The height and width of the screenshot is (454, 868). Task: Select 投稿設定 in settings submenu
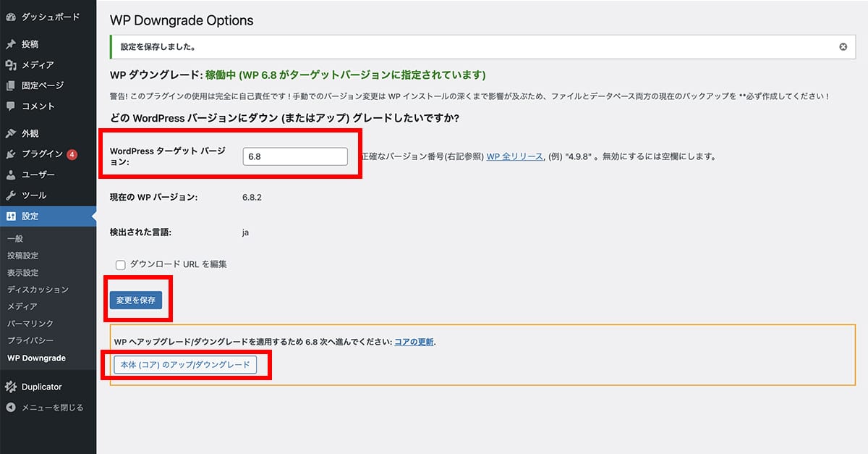(x=23, y=256)
